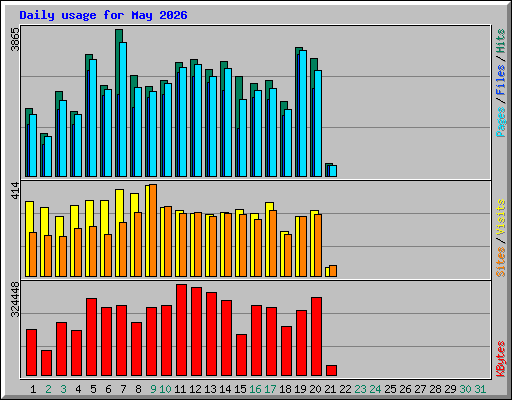512x400 pixels.
Task: Click the cyan pages bar for day 15
Action: [x=243, y=138]
